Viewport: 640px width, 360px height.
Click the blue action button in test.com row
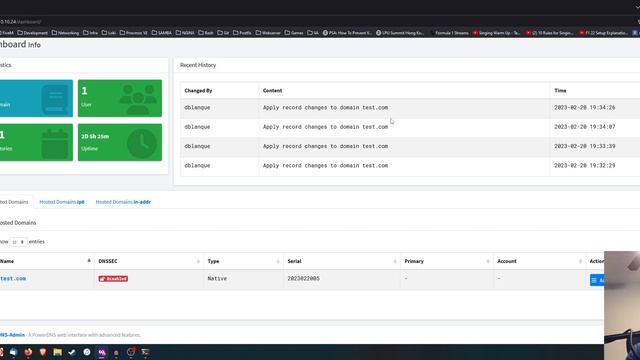coord(597,280)
